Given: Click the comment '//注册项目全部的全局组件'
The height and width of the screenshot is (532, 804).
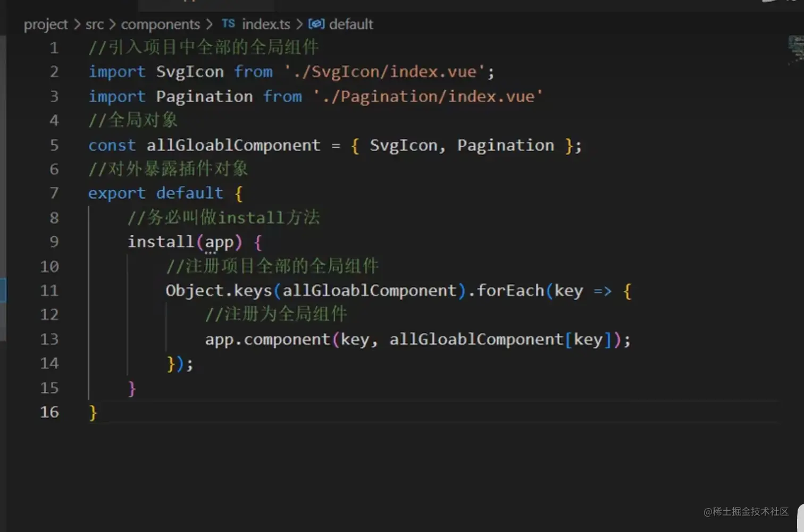Looking at the screenshot, I should click(x=272, y=266).
